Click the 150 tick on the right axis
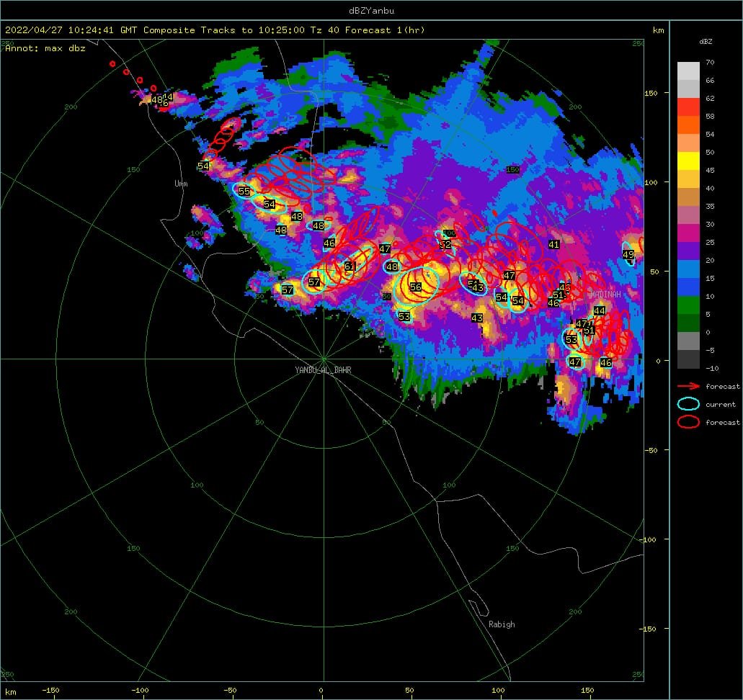This screenshot has width=743, height=700. [651, 93]
